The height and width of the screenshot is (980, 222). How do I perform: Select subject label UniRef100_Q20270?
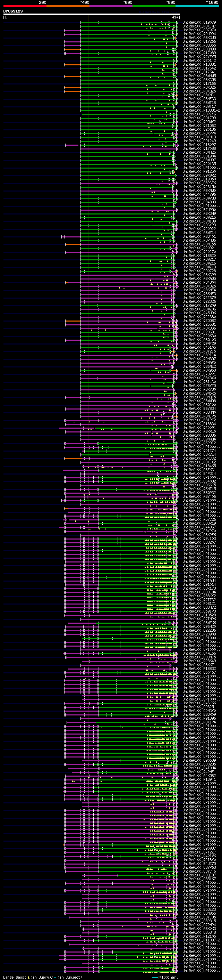[x=199, y=252]
